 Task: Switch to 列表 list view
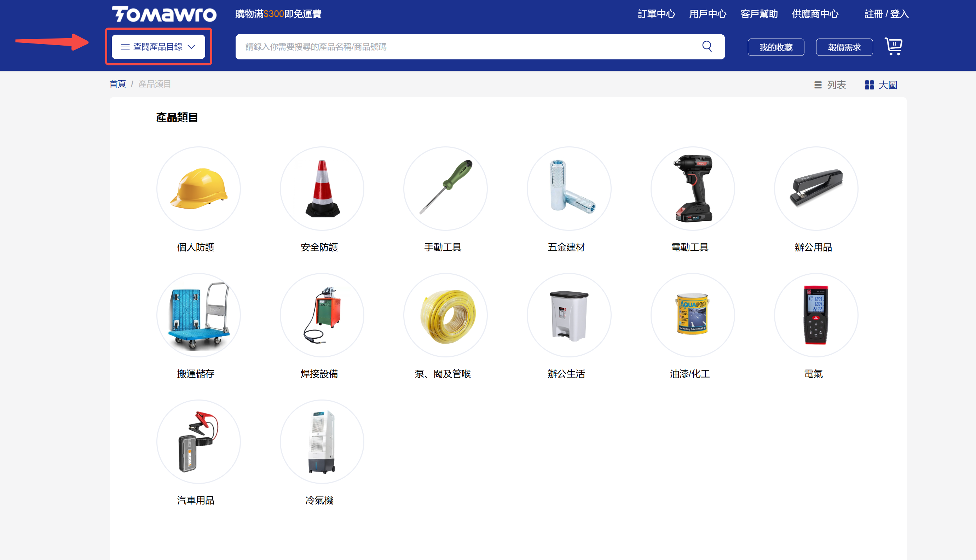click(x=830, y=85)
